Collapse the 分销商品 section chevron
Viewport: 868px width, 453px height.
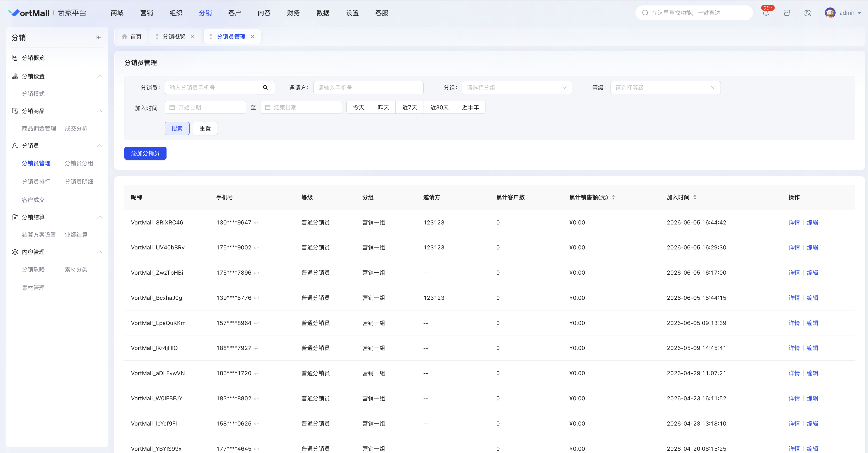(x=100, y=111)
